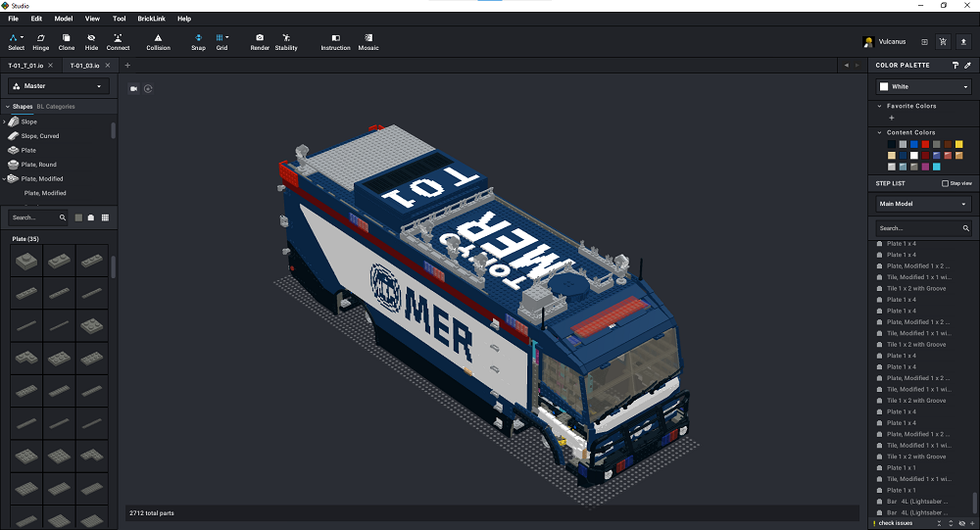Add a new file tab

(x=127, y=65)
